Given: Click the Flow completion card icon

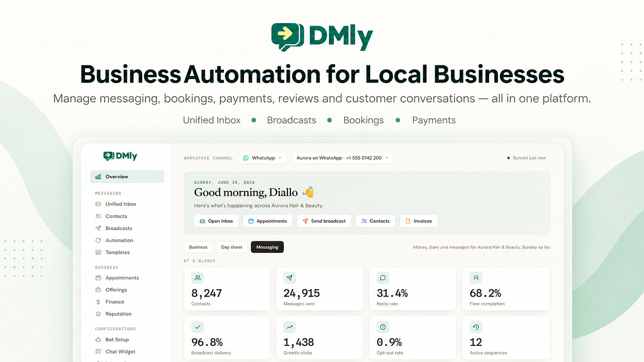Looking at the screenshot, I should pos(476,278).
